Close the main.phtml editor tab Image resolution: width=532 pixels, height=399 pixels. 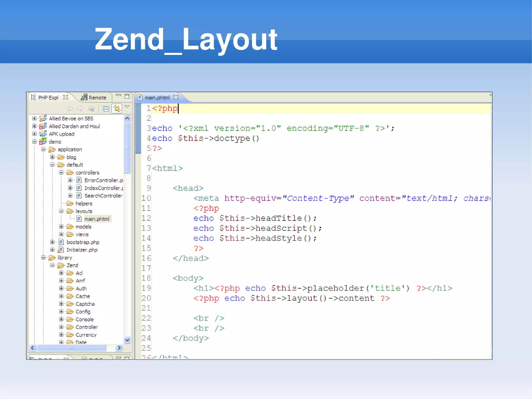point(176,97)
